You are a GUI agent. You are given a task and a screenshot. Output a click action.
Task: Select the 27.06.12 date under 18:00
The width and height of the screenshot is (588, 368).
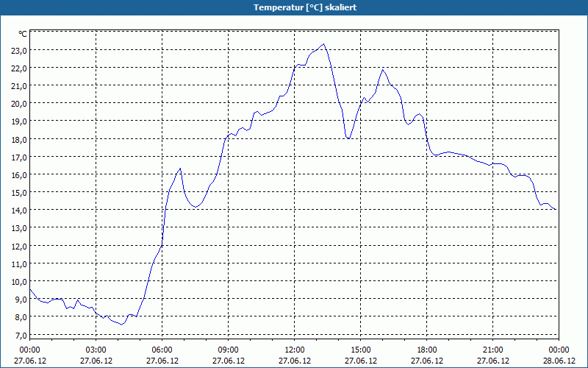click(427, 361)
